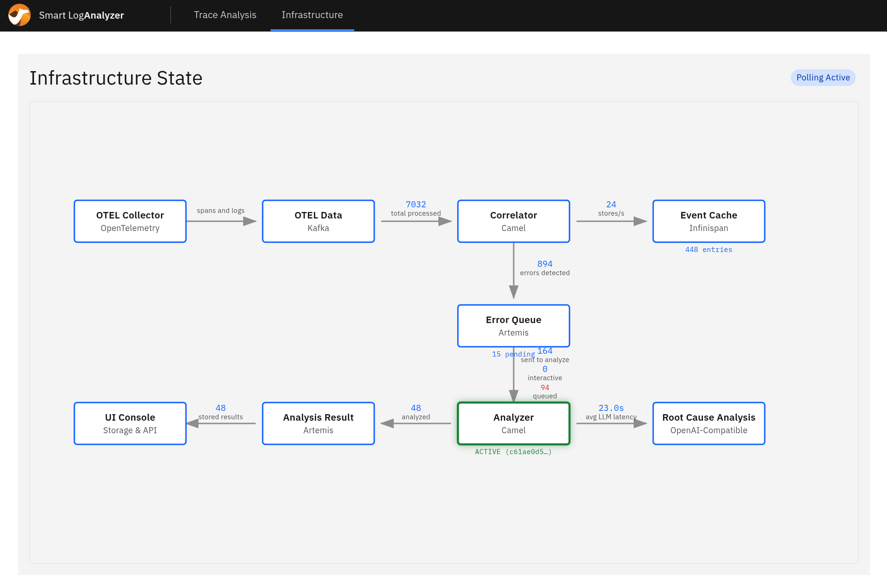
Task: Click the 'total processed' edge label
Action: (416, 213)
